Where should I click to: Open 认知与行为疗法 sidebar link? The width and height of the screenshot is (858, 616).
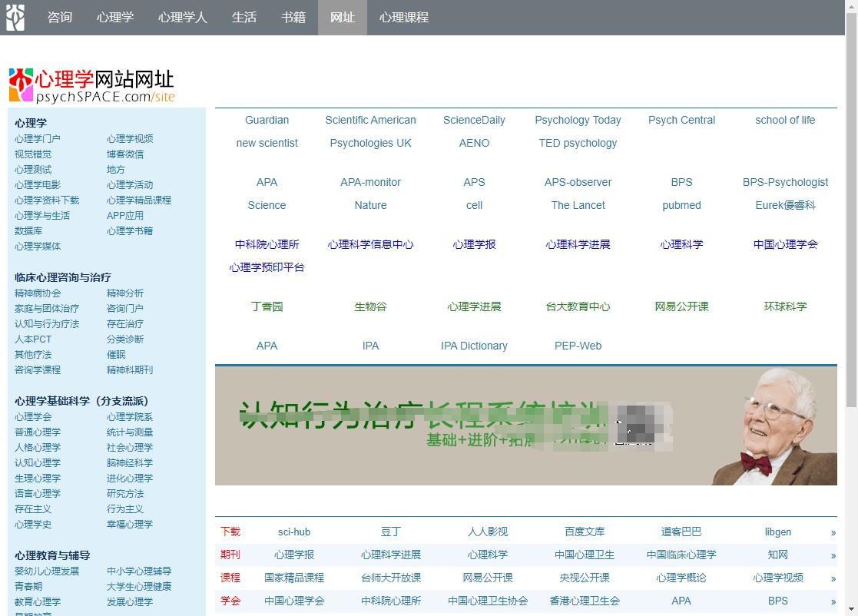47,324
